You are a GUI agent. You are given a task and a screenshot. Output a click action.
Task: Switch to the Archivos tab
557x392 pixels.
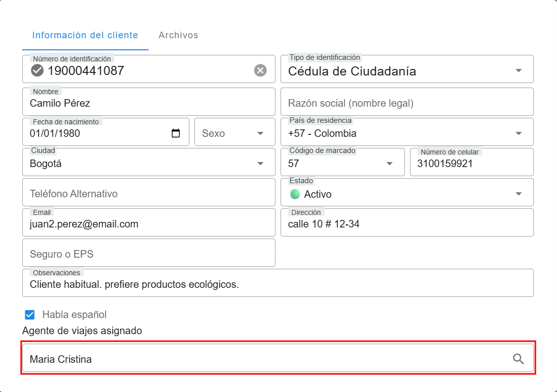point(178,35)
